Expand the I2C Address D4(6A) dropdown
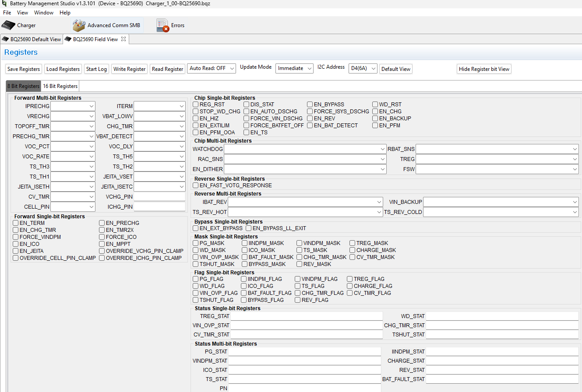582x392 pixels. click(363, 69)
